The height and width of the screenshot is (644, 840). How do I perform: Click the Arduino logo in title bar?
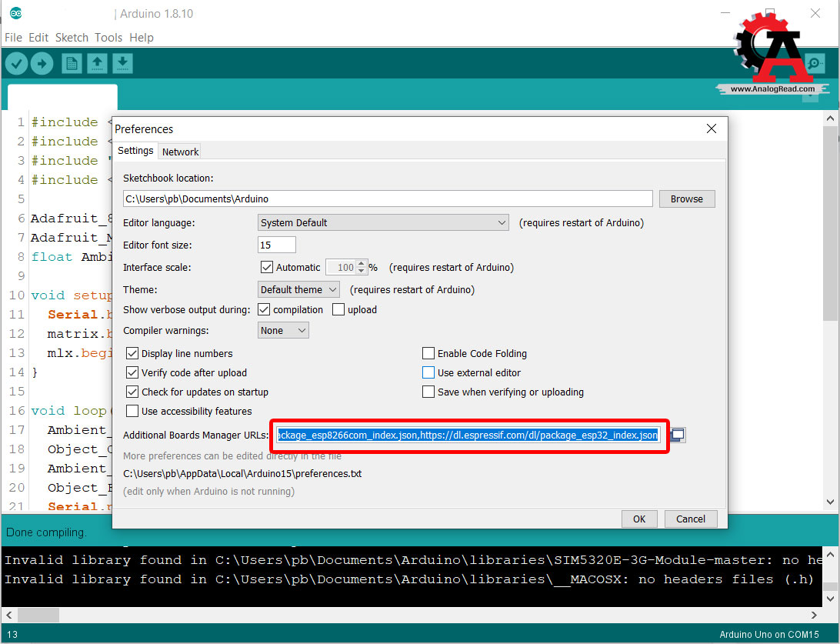(16, 13)
